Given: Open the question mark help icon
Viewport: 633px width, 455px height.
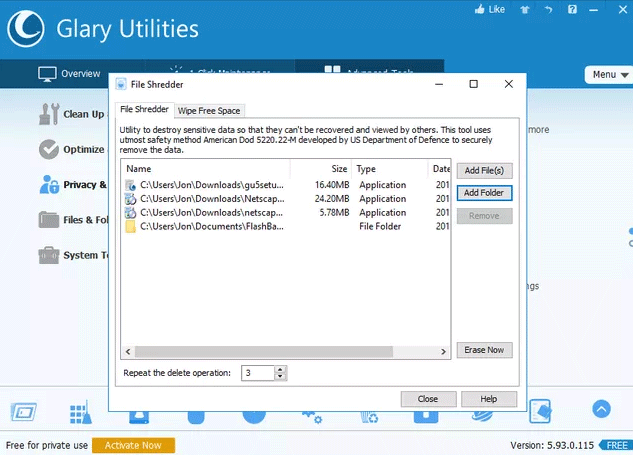Looking at the screenshot, I should pyautogui.click(x=572, y=9).
